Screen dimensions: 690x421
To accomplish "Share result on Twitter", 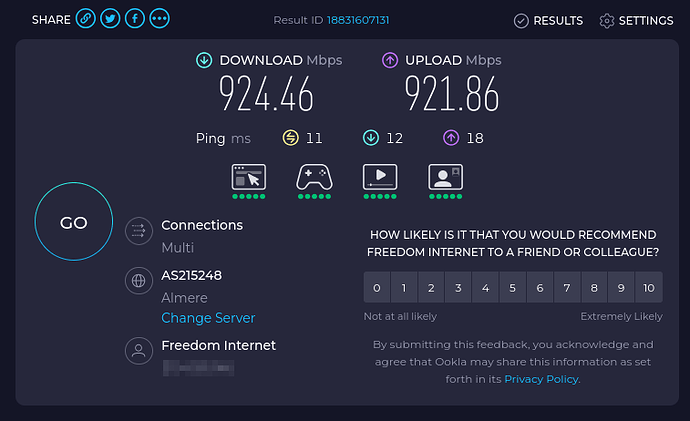I will (110, 19).
